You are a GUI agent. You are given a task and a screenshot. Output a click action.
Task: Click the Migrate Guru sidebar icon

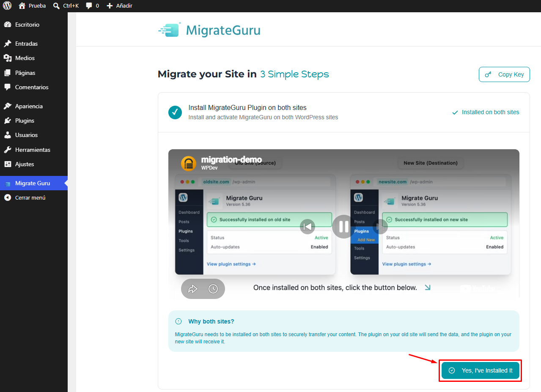(8, 184)
